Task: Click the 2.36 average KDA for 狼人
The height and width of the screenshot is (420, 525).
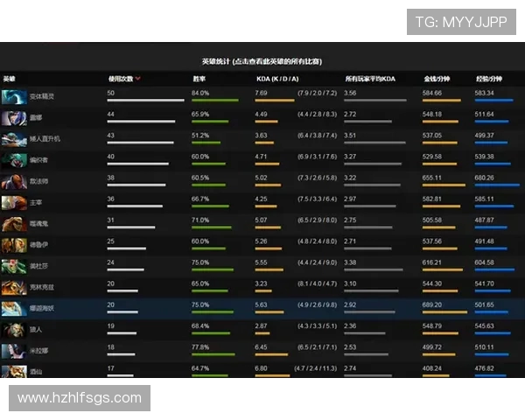Action: click(350, 325)
